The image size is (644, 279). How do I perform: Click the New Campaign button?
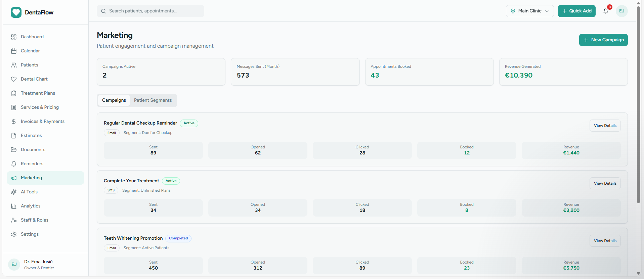[x=603, y=40]
